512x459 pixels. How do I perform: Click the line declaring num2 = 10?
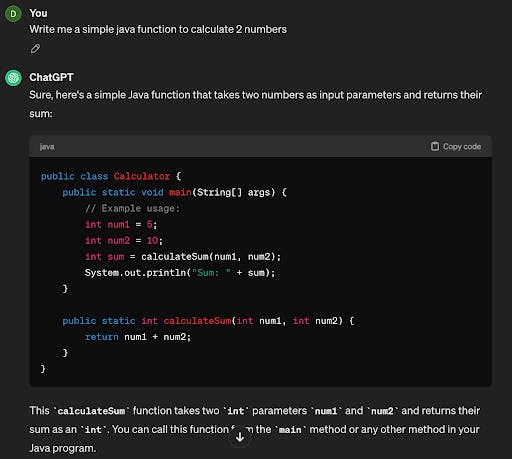[124, 240]
